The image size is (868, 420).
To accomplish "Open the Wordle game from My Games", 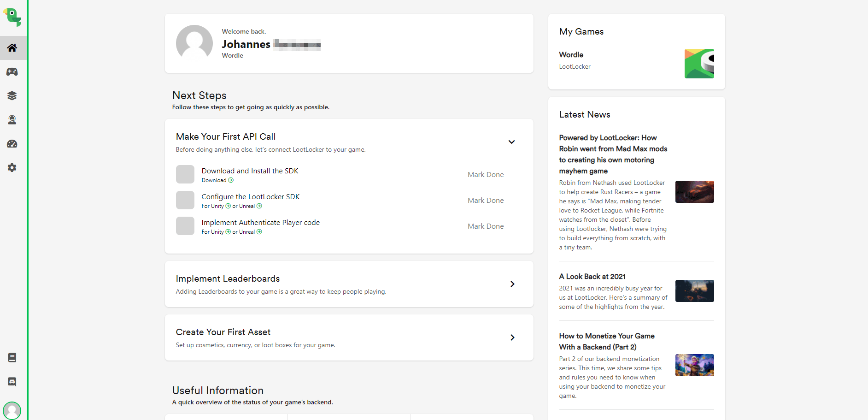I will [x=571, y=55].
